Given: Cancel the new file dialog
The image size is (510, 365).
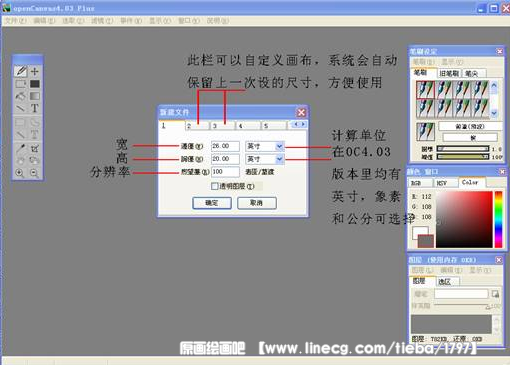Looking at the screenshot, I should (x=256, y=203).
